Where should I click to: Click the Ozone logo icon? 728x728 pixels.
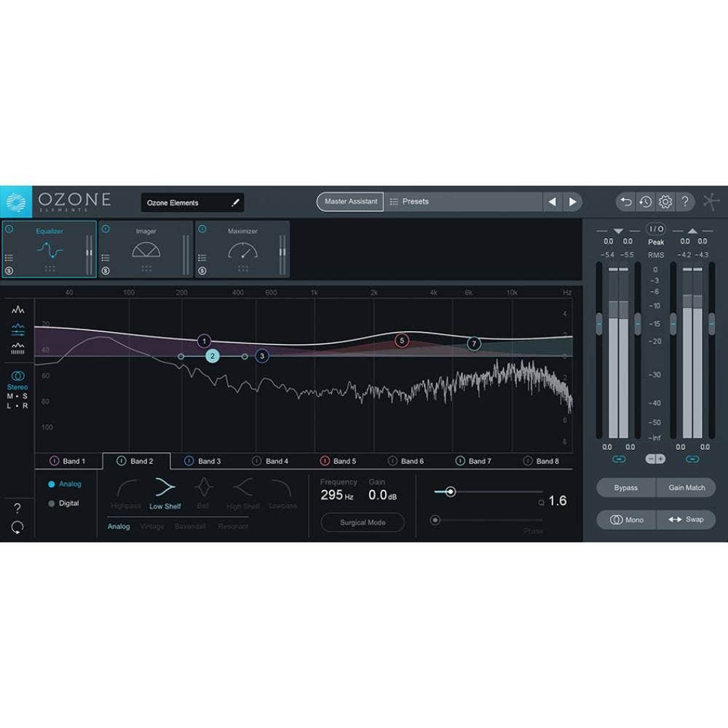click(16, 202)
